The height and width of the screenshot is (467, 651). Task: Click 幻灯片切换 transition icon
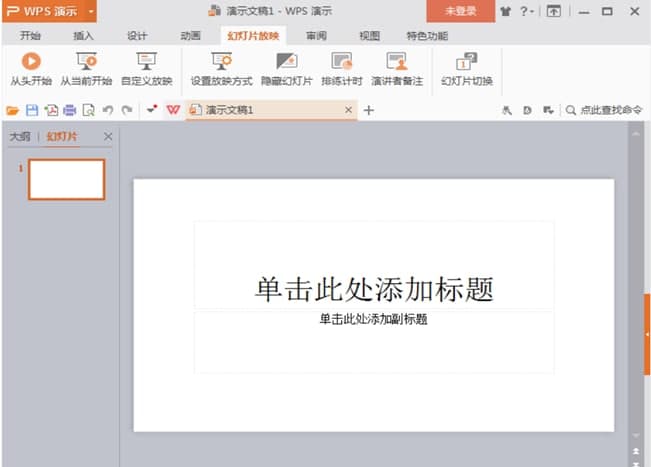466,62
